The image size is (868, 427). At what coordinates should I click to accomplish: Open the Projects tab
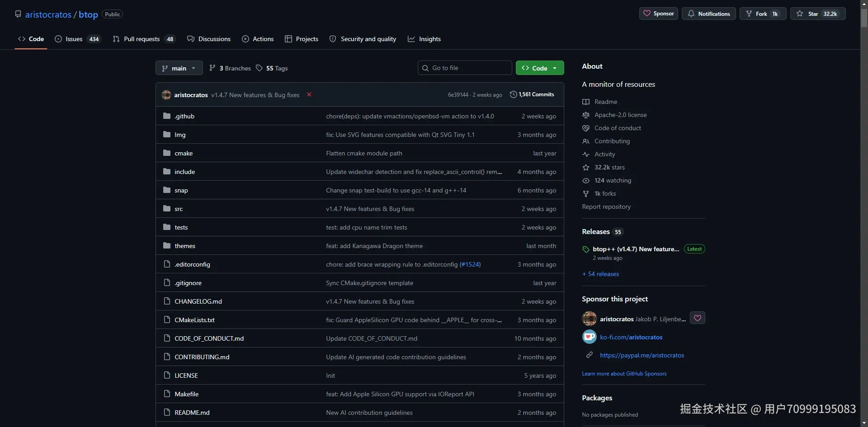point(302,39)
